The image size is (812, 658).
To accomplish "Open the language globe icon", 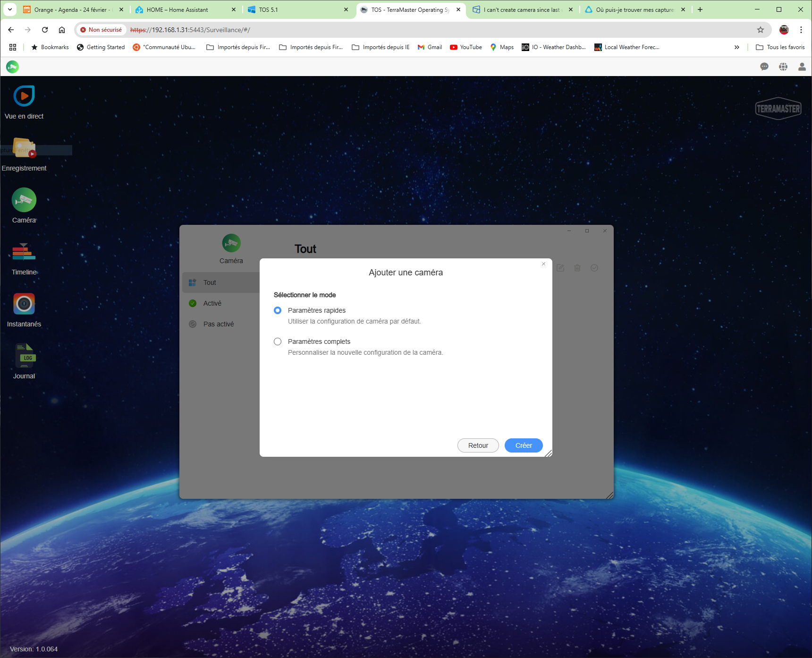I will coord(783,67).
